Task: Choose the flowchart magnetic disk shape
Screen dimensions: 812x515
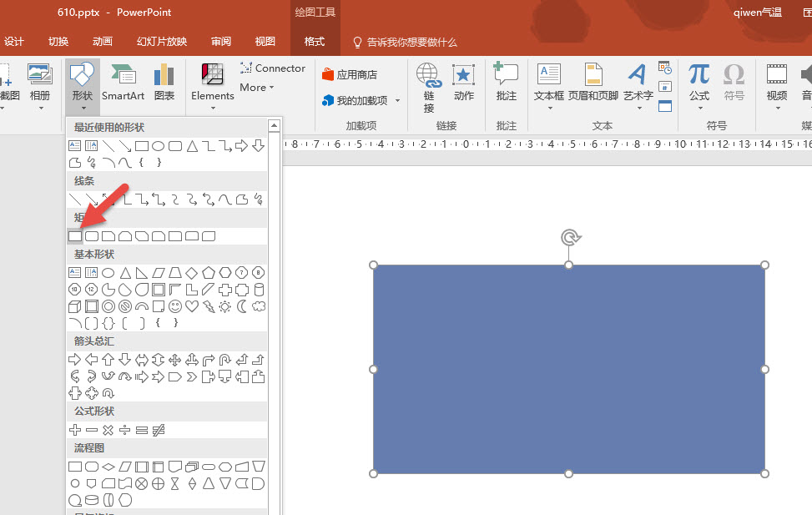Action: (92, 500)
